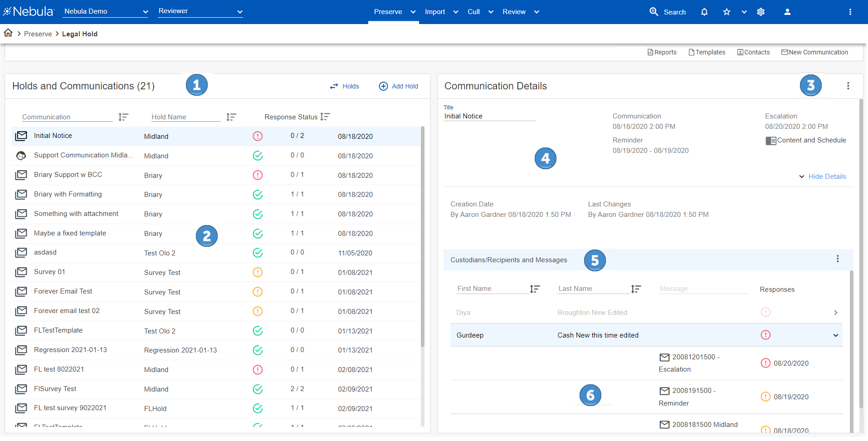
Task: Open the settings gear icon
Action: coord(761,12)
